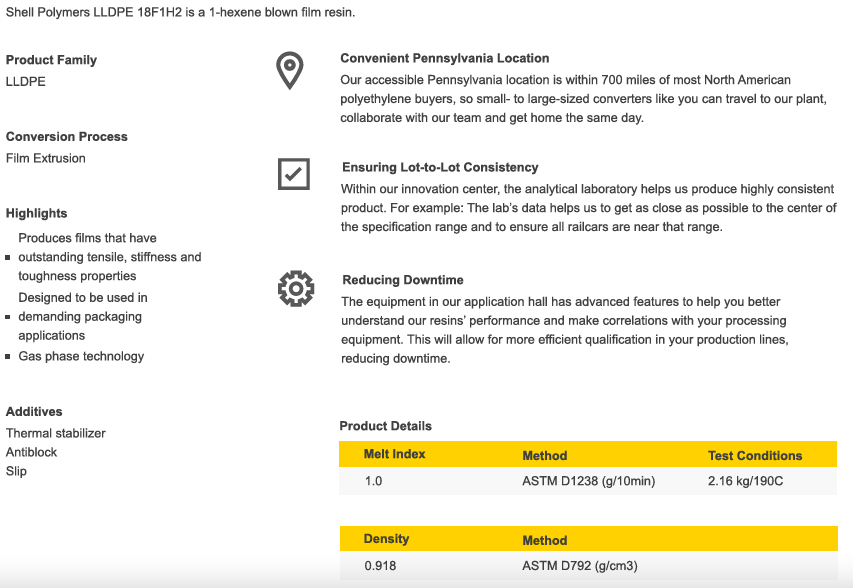The width and height of the screenshot is (853, 588).
Task: Click the Gas phase technology bullet item
Action: pos(81,356)
